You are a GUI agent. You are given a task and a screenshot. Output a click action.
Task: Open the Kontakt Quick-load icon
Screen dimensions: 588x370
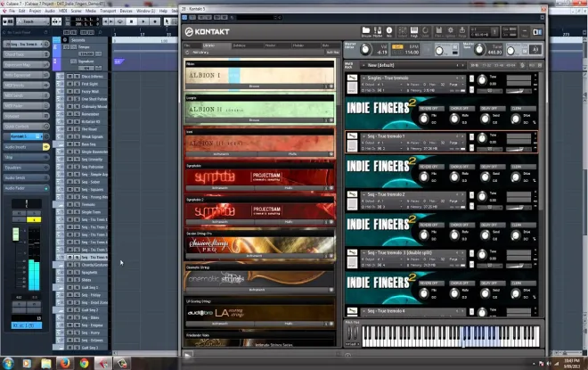426,31
